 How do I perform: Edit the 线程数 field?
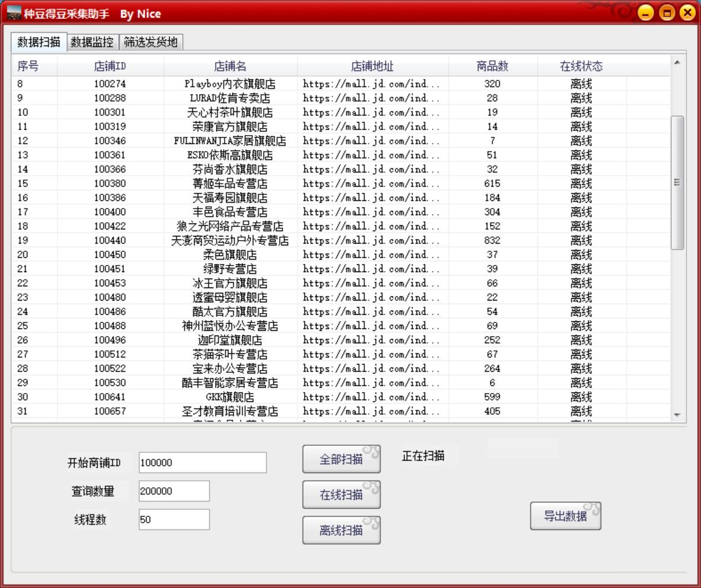coord(174,519)
